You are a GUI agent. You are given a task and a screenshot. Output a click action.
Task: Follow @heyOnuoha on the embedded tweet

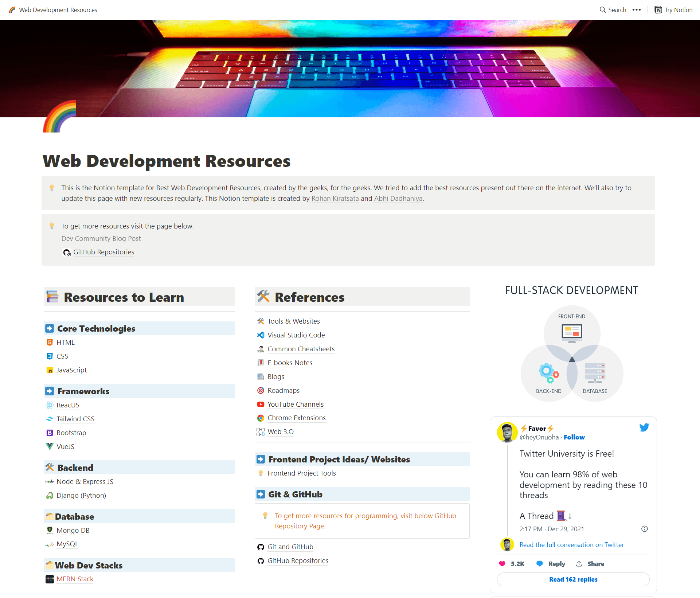[x=574, y=437]
